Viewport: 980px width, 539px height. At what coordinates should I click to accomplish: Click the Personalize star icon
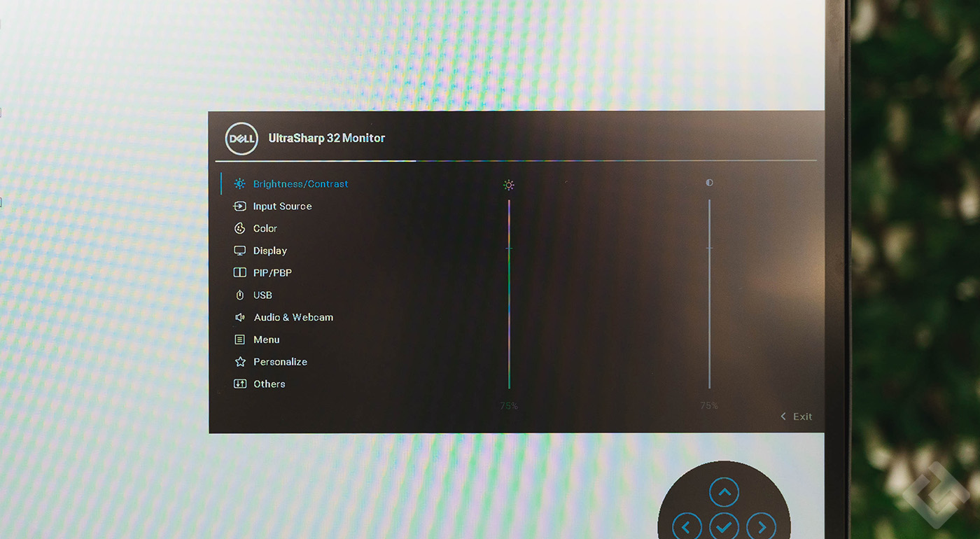[240, 362]
